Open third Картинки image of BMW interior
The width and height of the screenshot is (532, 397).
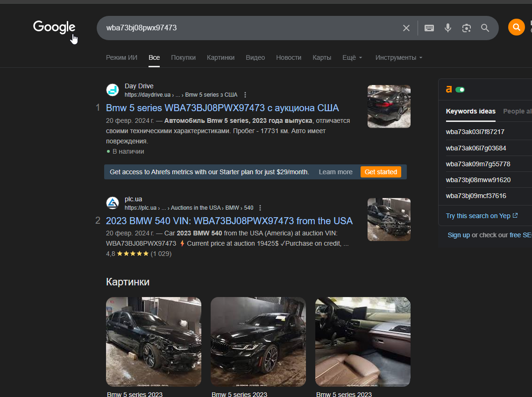coord(363,342)
